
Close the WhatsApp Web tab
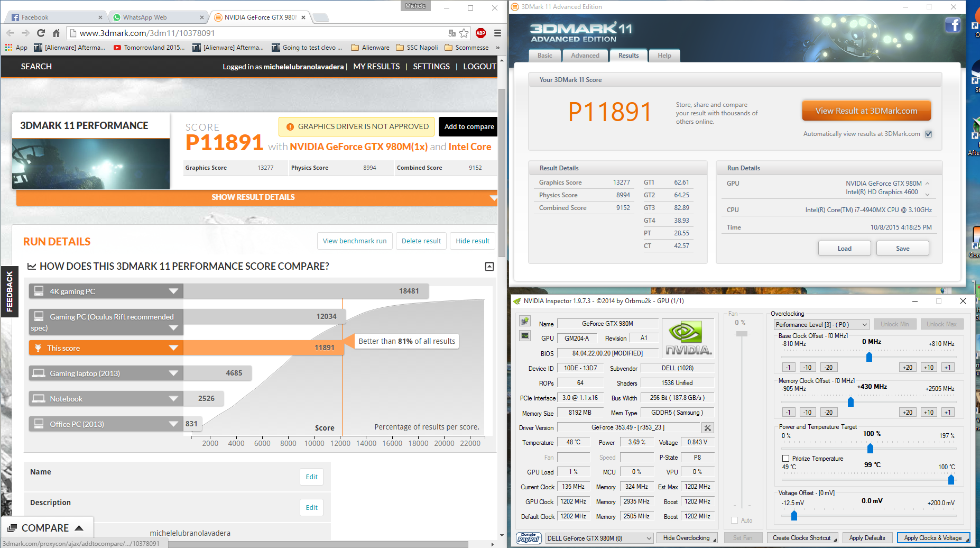point(202,17)
